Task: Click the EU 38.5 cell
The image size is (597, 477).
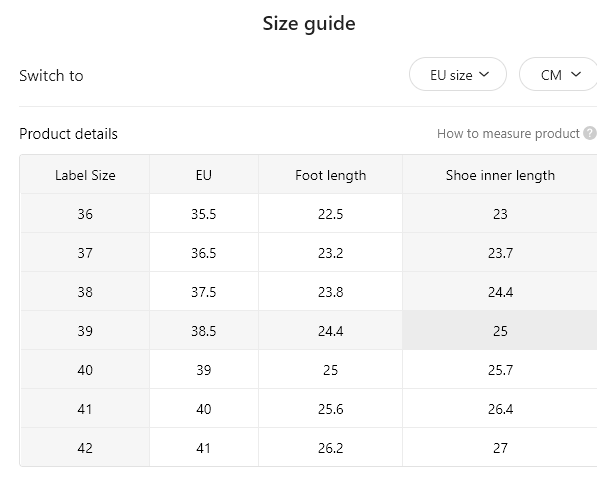Action: click(204, 330)
